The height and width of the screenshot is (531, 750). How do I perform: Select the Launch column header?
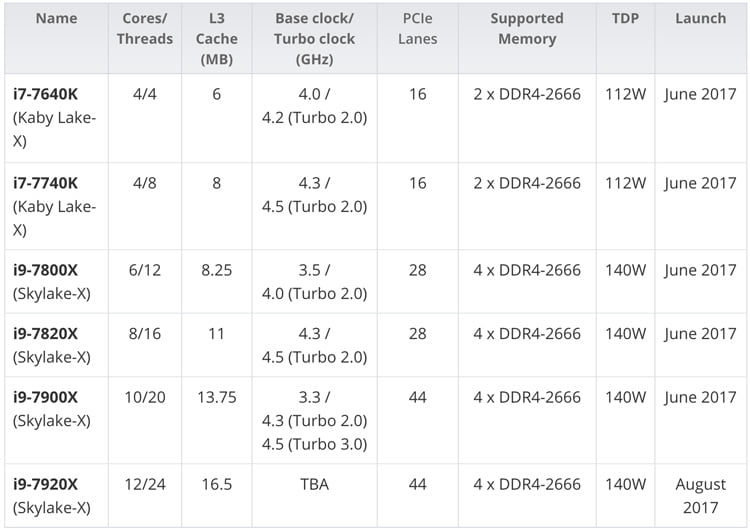tap(700, 19)
